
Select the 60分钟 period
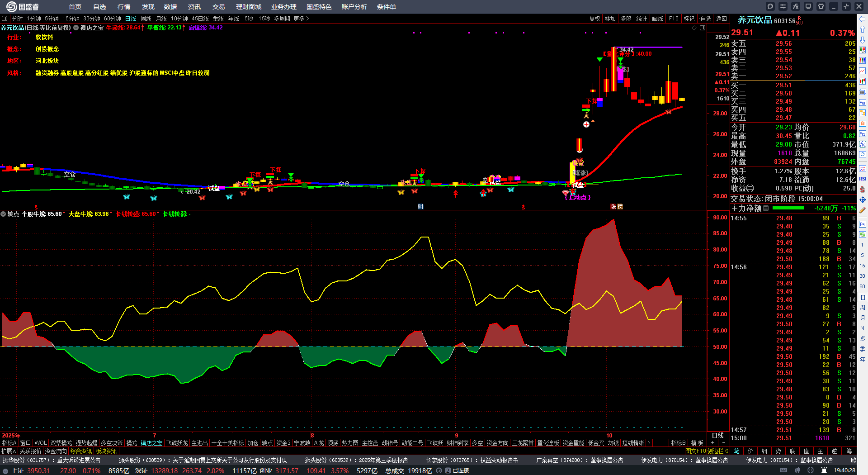click(113, 19)
